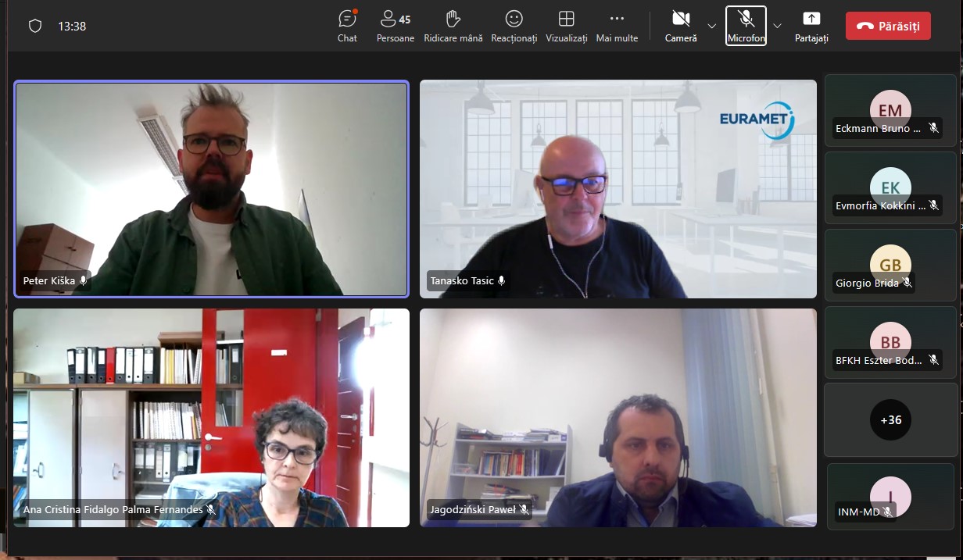Viewport: 963px width, 560px height.
Task: Click the red Părăsiți leave button
Action: (x=888, y=26)
